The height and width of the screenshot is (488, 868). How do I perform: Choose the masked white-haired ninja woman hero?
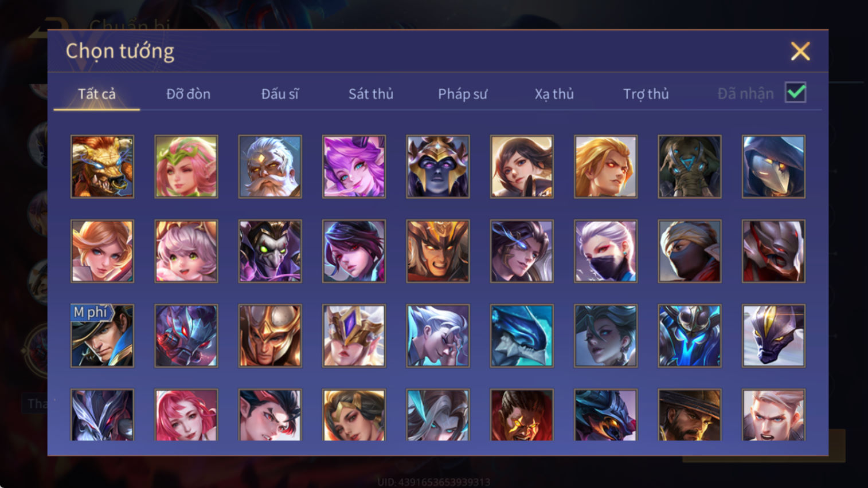(x=605, y=251)
